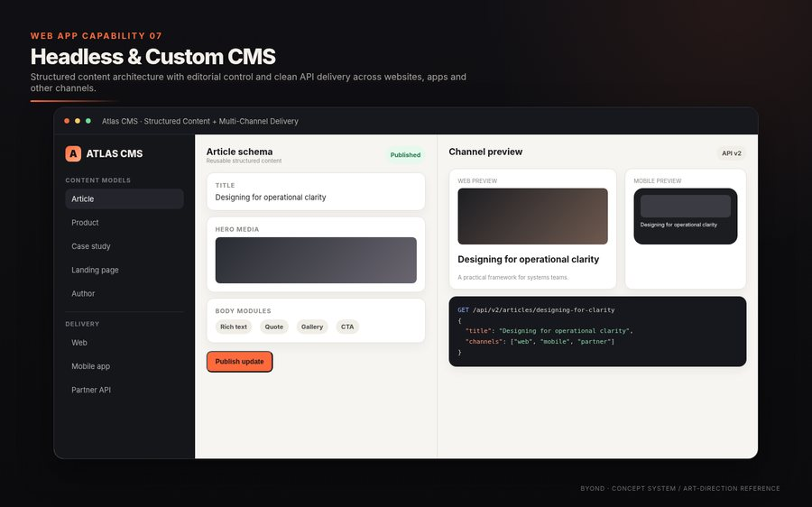The width and height of the screenshot is (812, 507).
Task: Click the CONTENT MODELS section label
Action: [97, 180]
